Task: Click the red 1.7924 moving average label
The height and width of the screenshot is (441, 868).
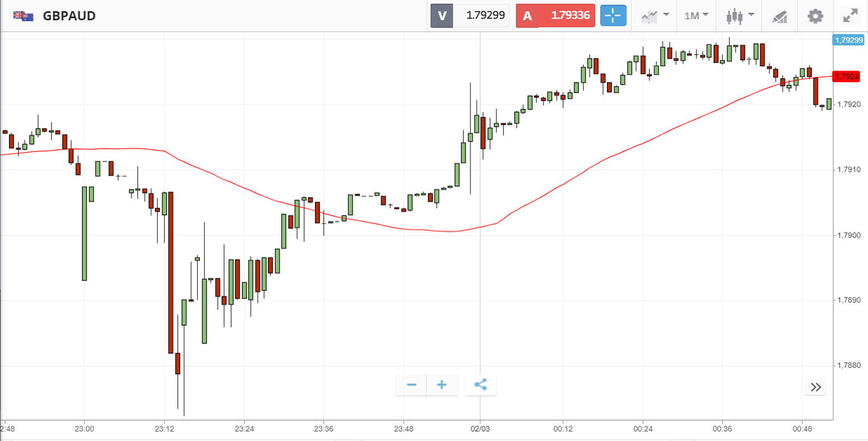Action: [846, 76]
